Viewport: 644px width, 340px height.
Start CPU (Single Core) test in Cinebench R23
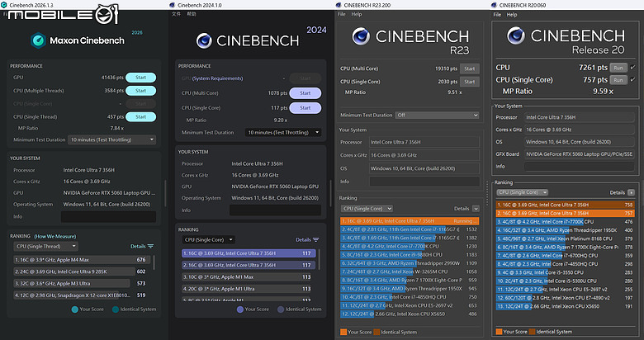pyautogui.click(x=470, y=82)
